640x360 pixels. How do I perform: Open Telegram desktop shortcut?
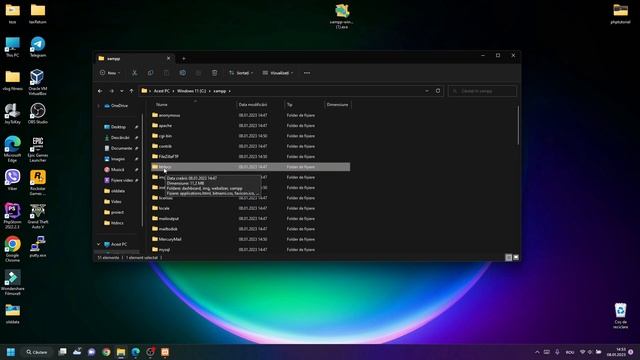38,47
